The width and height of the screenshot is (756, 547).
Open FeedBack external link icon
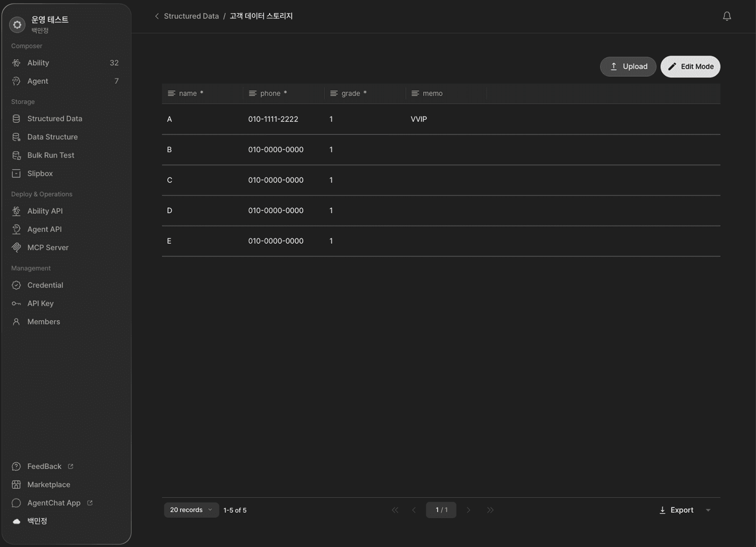point(71,466)
